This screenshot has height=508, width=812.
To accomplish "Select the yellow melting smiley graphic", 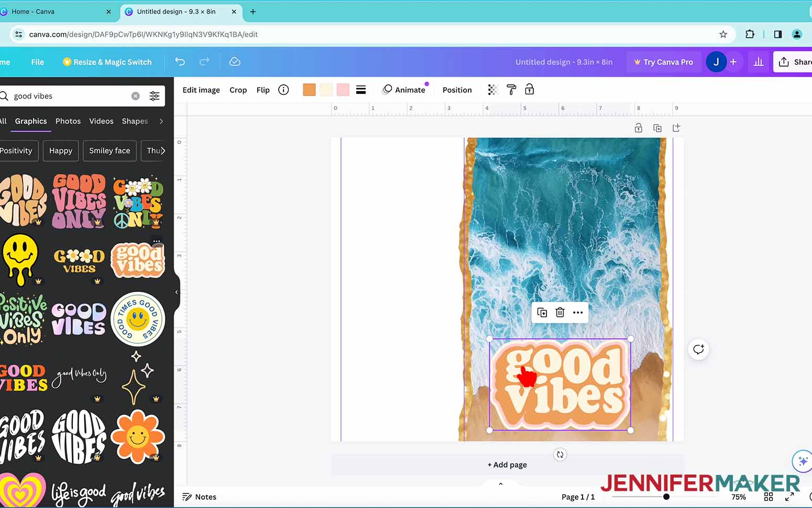I will coord(20,260).
